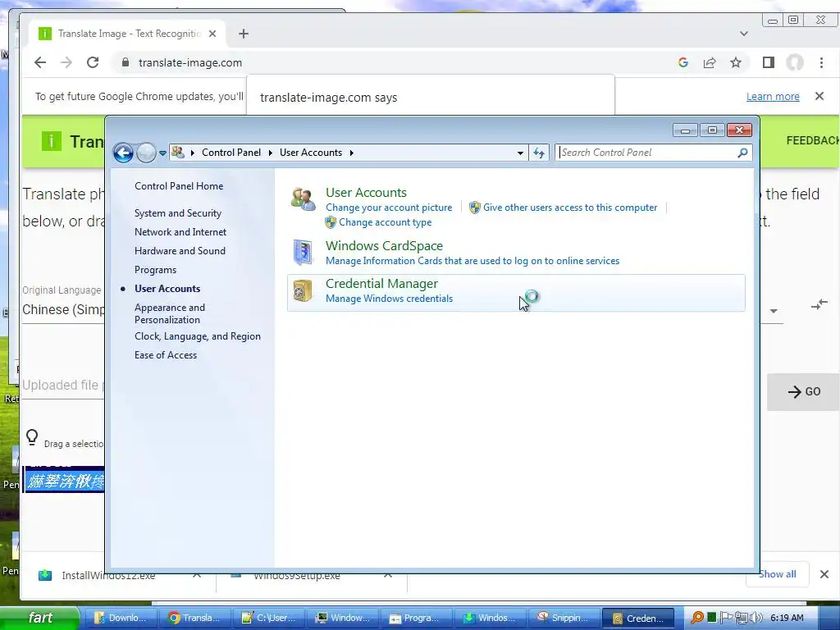Go back with Control Panel back arrow
The height and width of the screenshot is (630, 840).
[123, 153]
